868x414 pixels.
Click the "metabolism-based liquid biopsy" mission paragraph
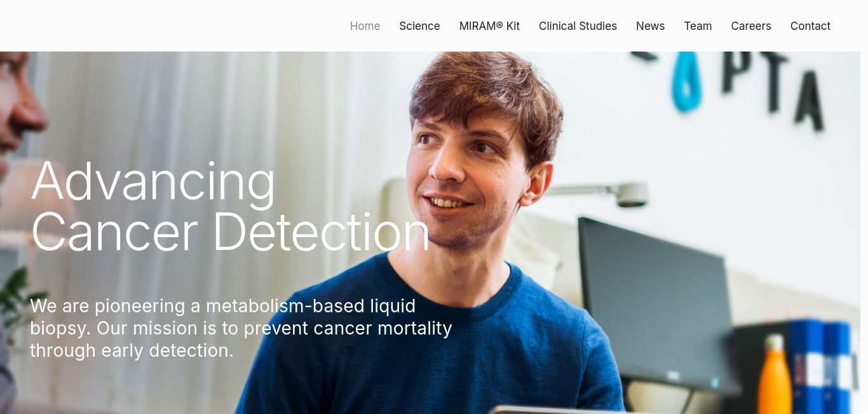(x=241, y=328)
